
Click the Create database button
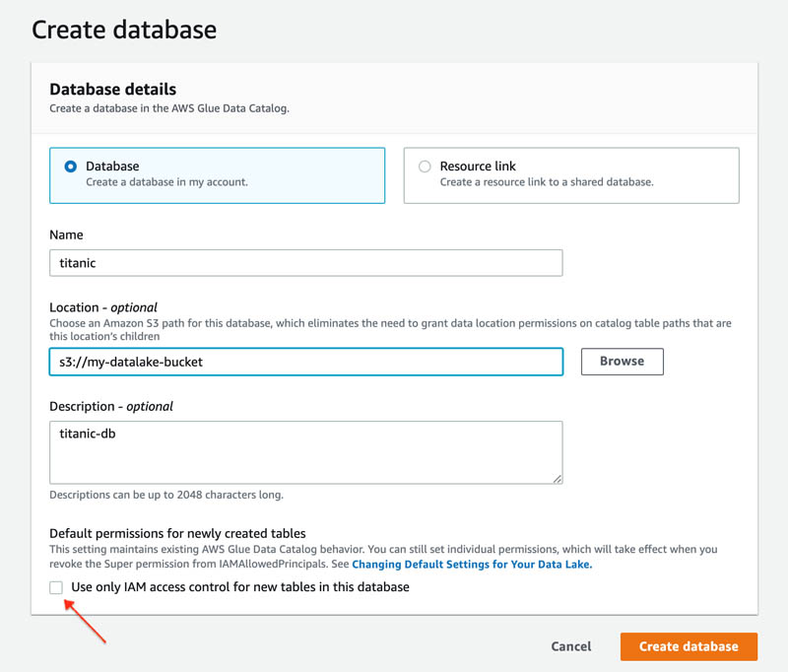point(689,646)
